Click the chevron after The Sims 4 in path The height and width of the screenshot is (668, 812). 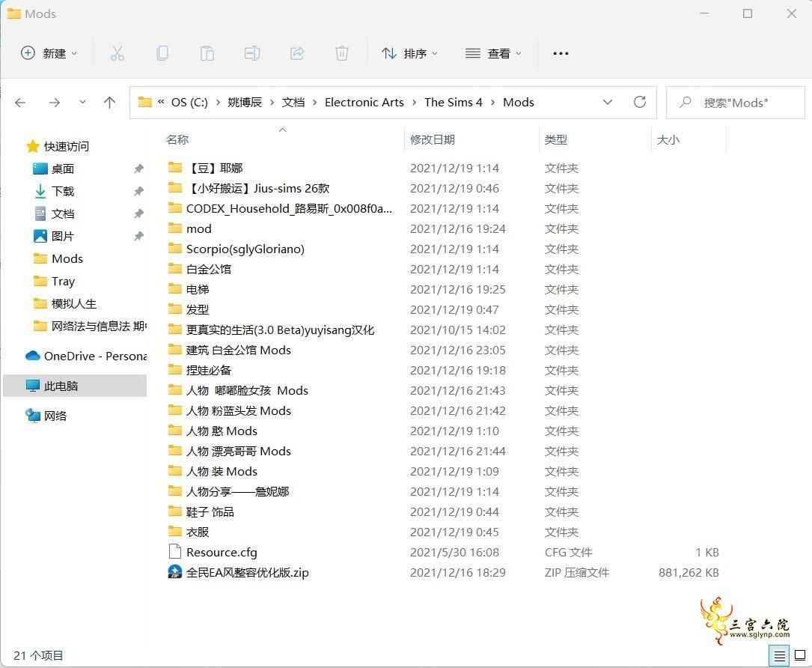coord(492,103)
